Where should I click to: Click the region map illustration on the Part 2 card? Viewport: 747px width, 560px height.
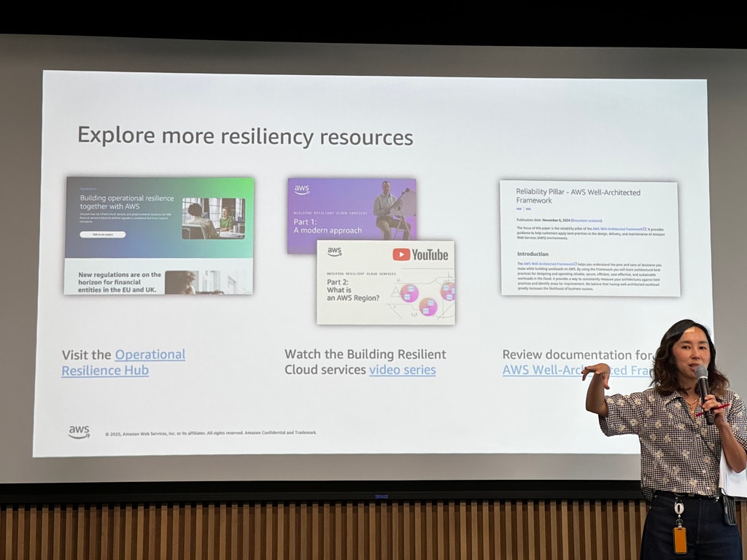(x=422, y=297)
